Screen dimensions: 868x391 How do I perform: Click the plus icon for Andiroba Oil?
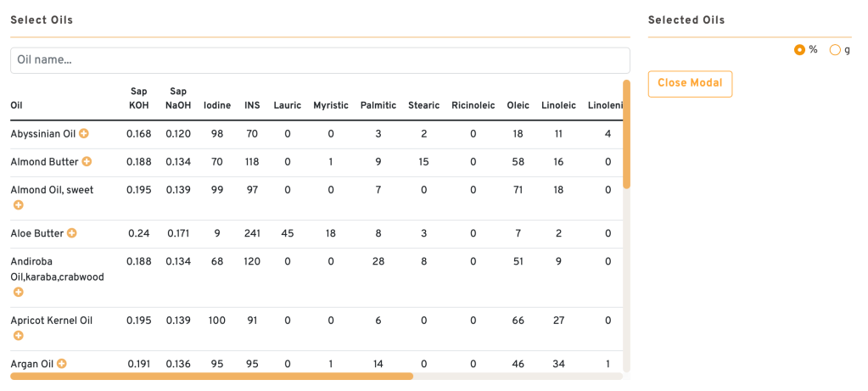click(x=18, y=292)
